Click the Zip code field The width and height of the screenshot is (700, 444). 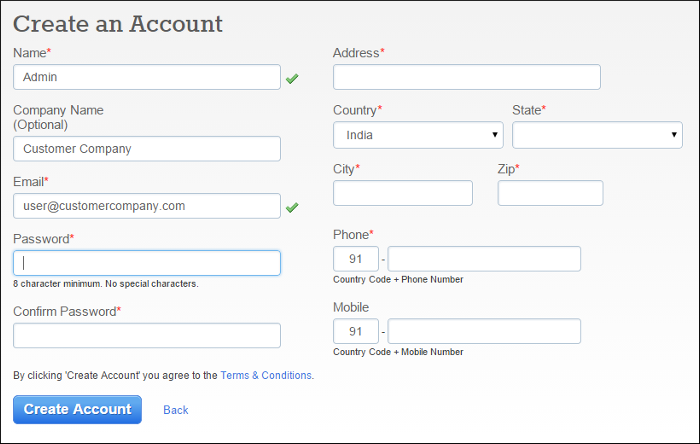point(550,193)
